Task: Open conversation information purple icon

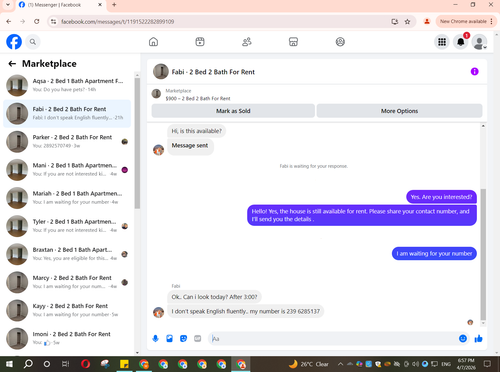Action: (474, 71)
